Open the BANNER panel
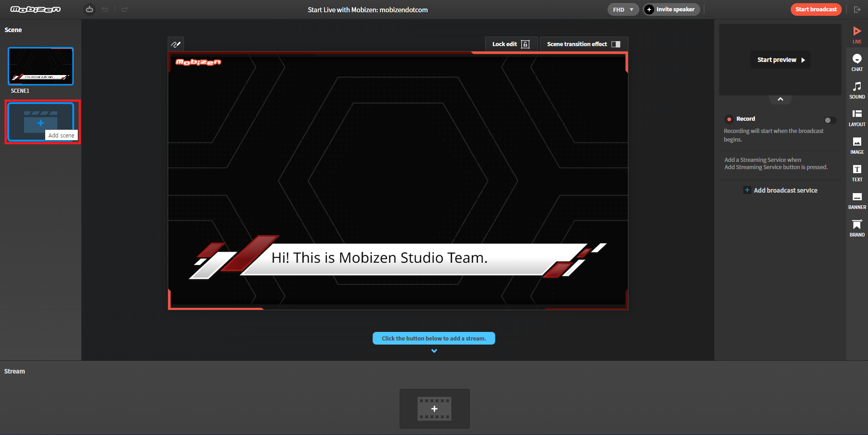Screen dimensions: 868x435 pos(857,200)
